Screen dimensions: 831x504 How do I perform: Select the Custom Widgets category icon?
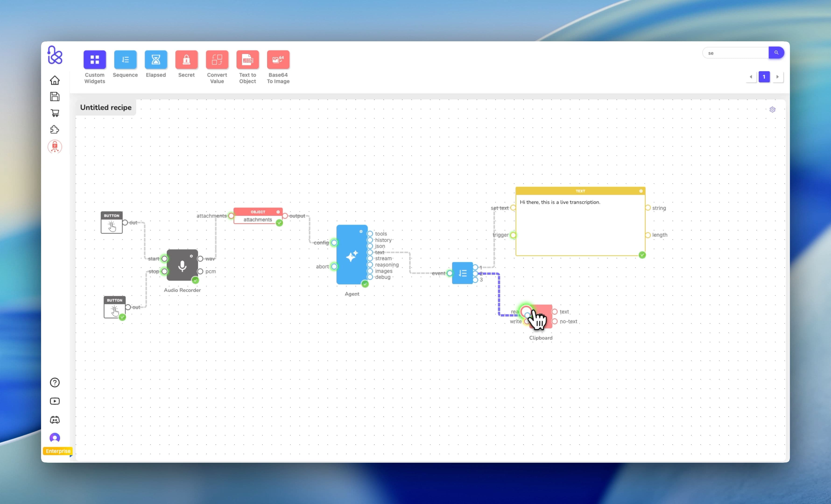[95, 60]
